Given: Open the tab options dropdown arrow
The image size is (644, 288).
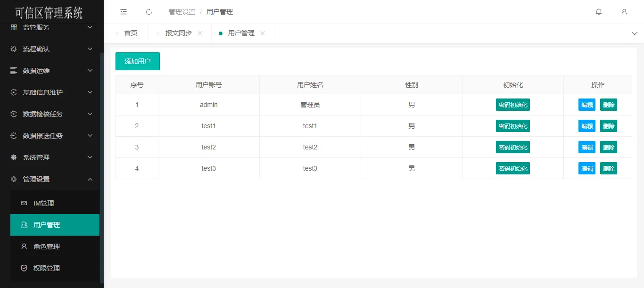Looking at the screenshot, I should pyautogui.click(x=634, y=33).
